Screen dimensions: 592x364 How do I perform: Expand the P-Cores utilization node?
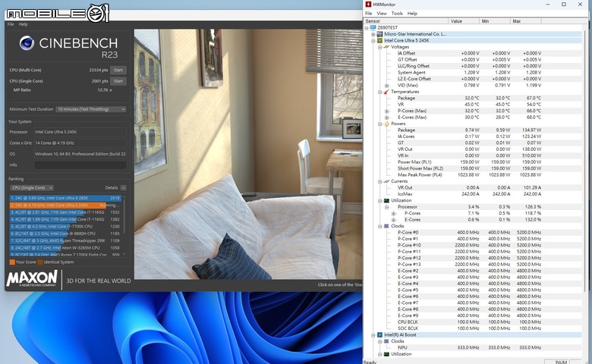pos(393,214)
